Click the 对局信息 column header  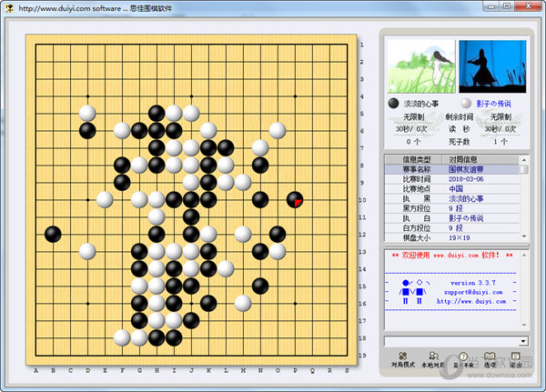(x=480, y=159)
